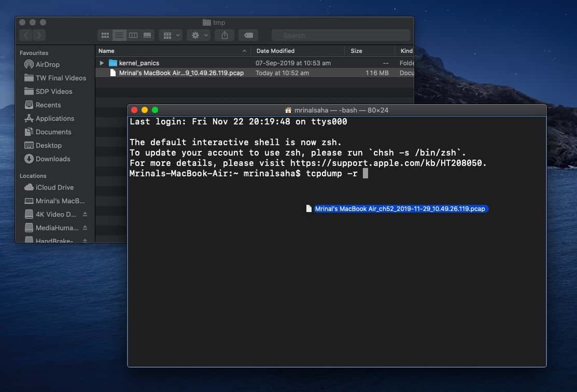Click the Finder share button

224,35
